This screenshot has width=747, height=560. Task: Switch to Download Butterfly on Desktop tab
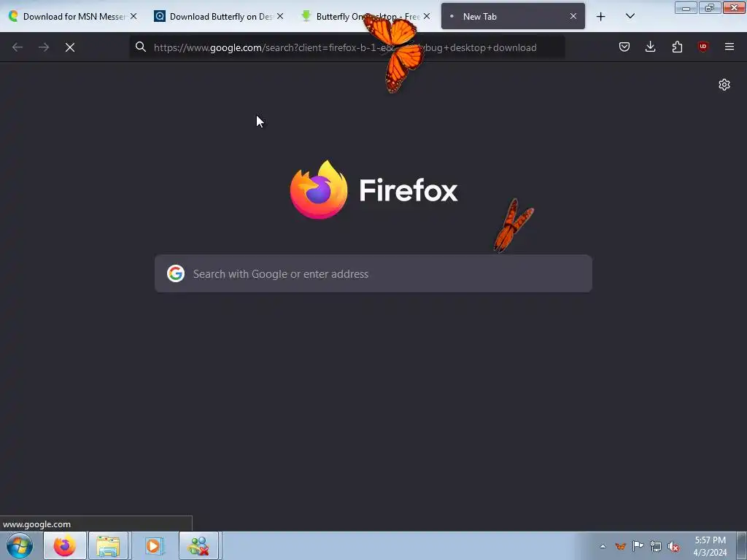(x=220, y=16)
